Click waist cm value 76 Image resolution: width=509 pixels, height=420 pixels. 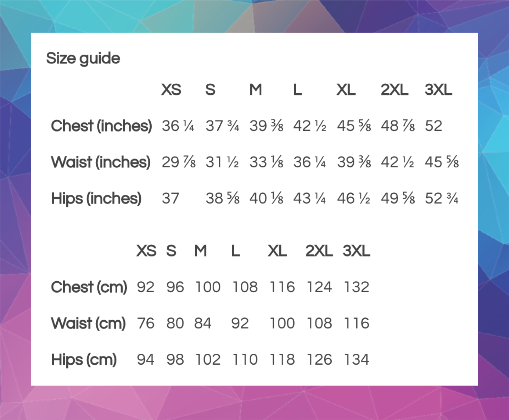tap(146, 323)
